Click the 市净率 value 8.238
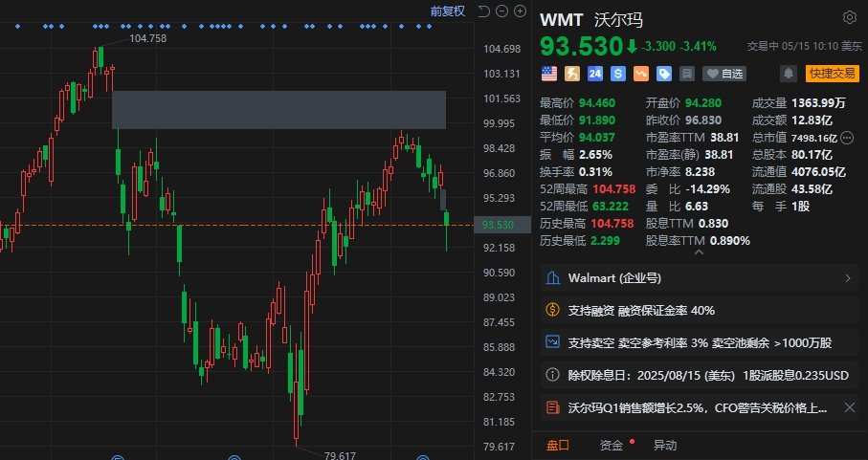This screenshot has height=460, width=868. (700, 172)
